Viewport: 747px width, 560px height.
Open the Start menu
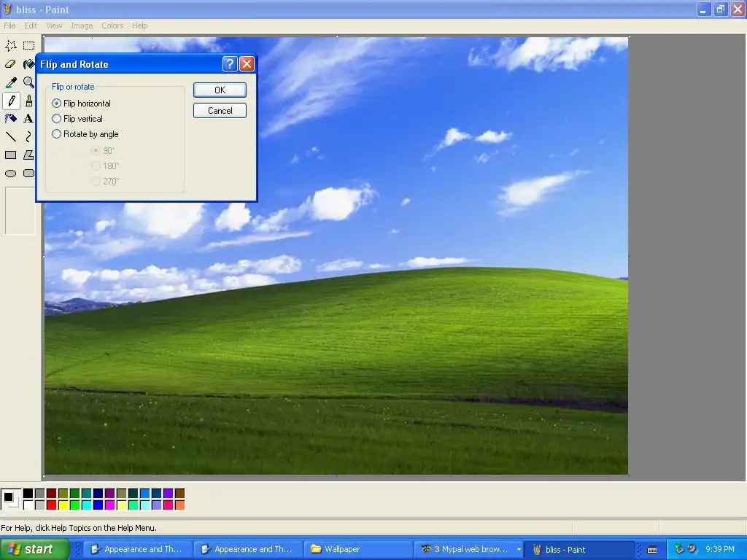point(34,549)
